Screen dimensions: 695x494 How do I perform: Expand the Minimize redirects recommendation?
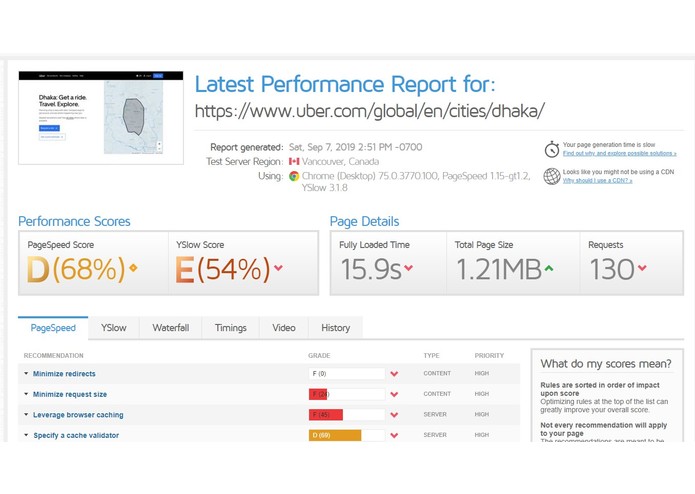pos(26,373)
